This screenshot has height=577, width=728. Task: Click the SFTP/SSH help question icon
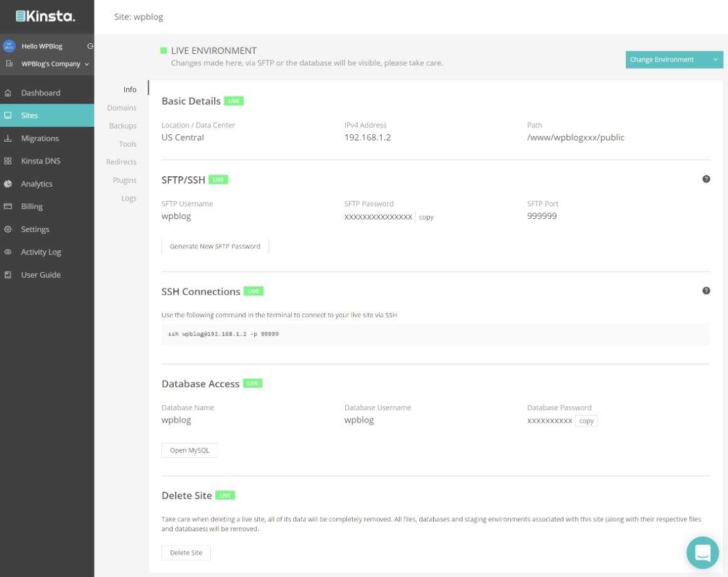click(706, 179)
